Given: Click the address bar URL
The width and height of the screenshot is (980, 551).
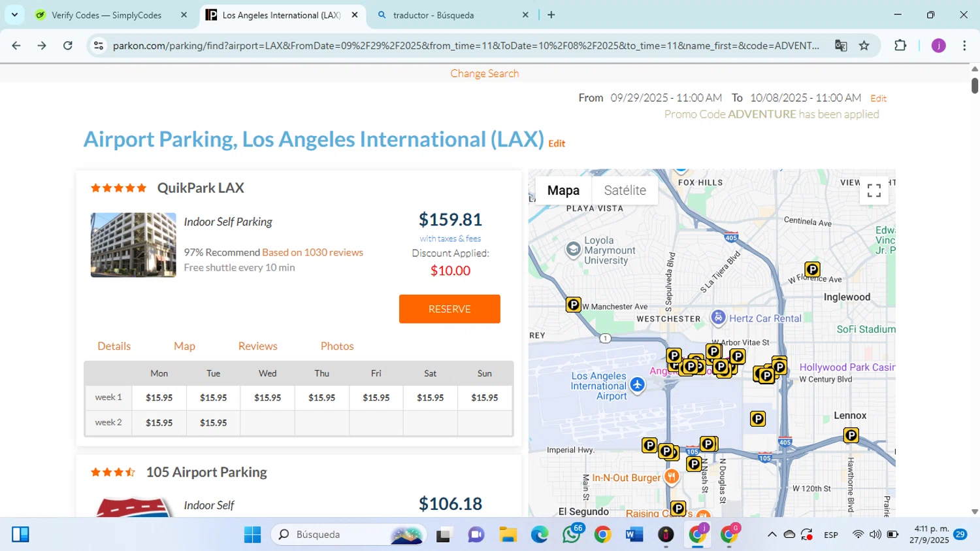Looking at the screenshot, I should point(465,46).
